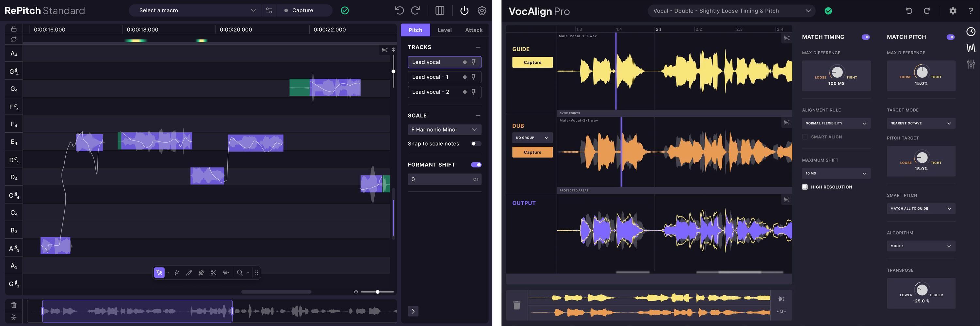Click the RePitch power bypass icon
This screenshot has width=980, height=326.
(464, 10)
